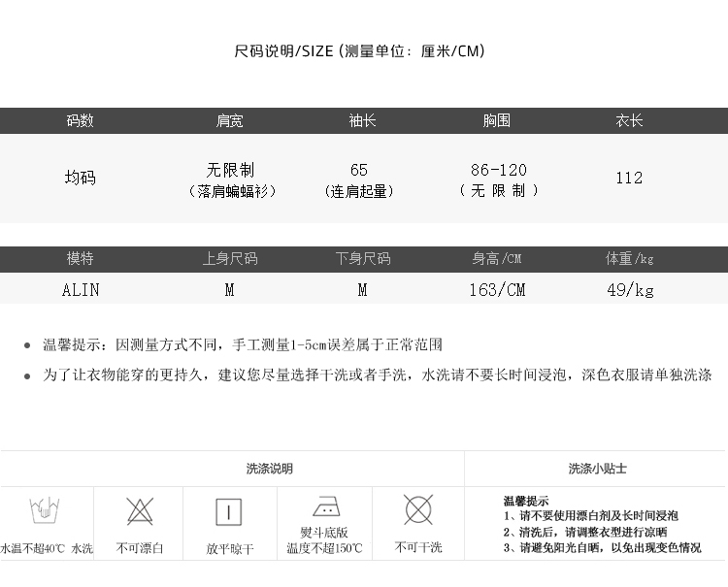This screenshot has height=587, width=728.
Task: Click the 洗涤说明 section header
Action: point(269,469)
